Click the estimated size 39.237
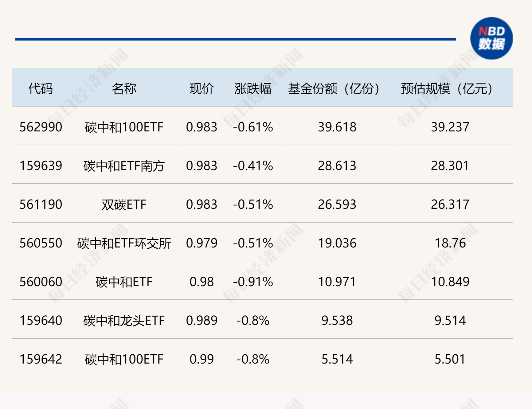 tap(450, 127)
